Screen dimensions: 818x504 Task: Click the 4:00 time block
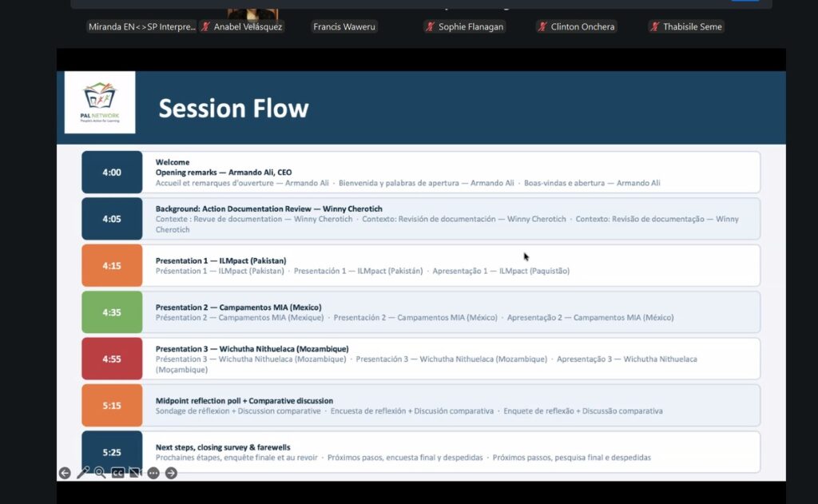pyautogui.click(x=112, y=173)
